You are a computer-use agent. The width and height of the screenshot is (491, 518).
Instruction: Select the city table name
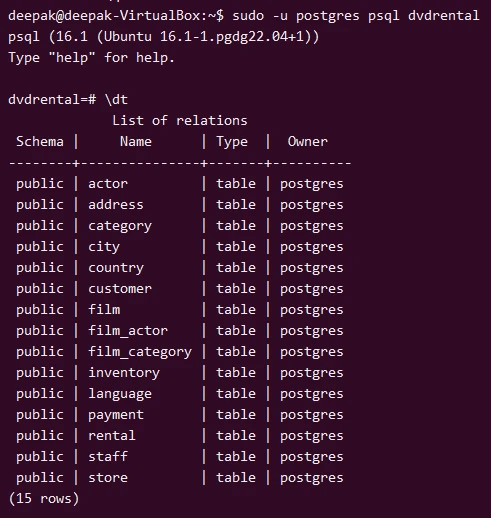tap(104, 247)
